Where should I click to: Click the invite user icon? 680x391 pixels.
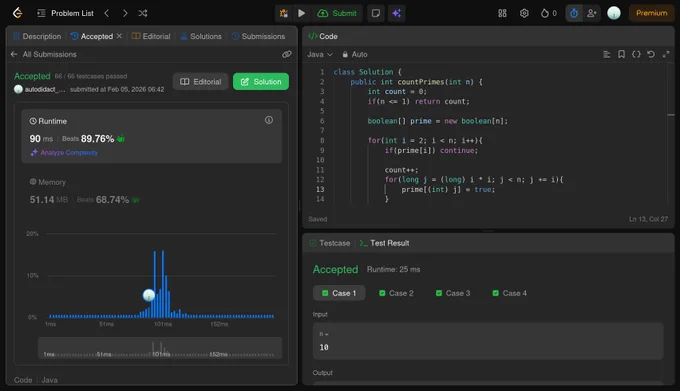pyautogui.click(x=591, y=13)
